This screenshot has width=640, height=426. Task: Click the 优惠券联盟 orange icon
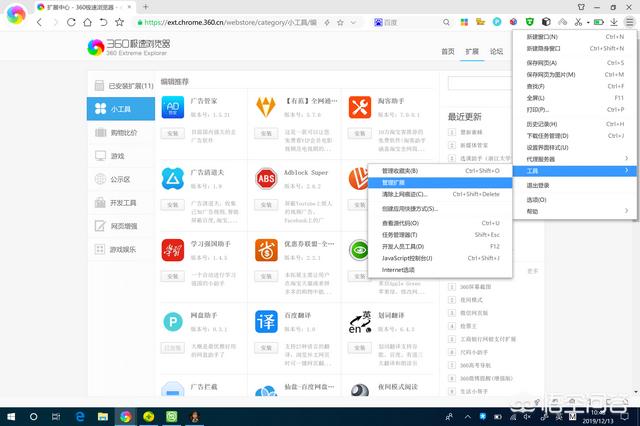pyautogui.click(x=266, y=250)
